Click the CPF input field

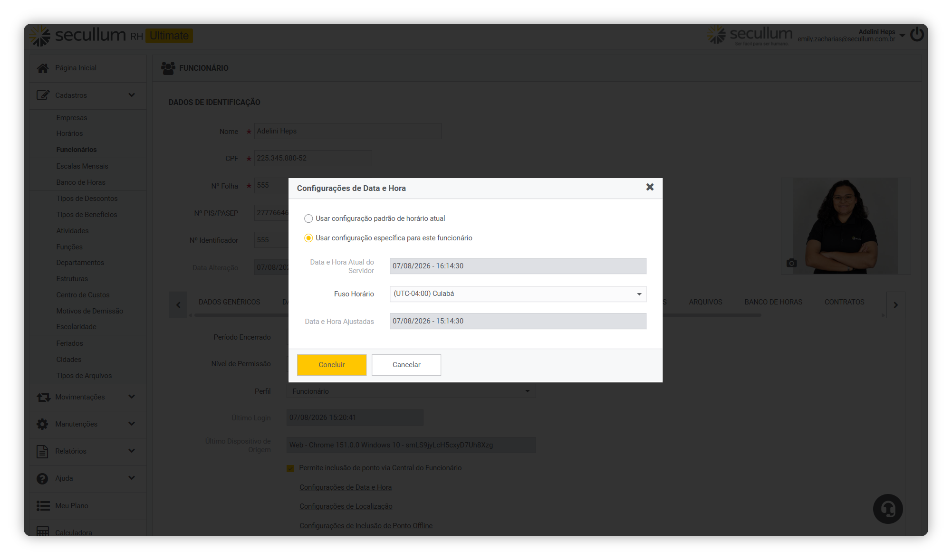pos(313,158)
